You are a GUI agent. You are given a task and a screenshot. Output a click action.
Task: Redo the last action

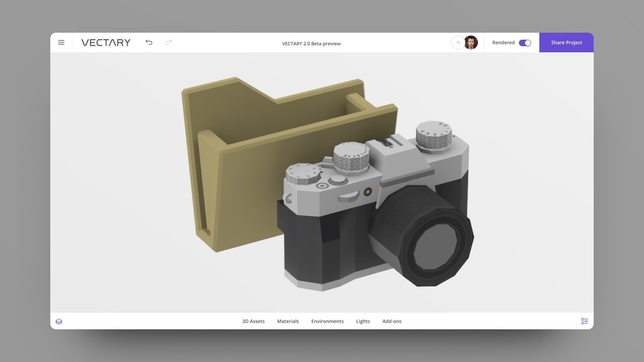pyautogui.click(x=168, y=43)
